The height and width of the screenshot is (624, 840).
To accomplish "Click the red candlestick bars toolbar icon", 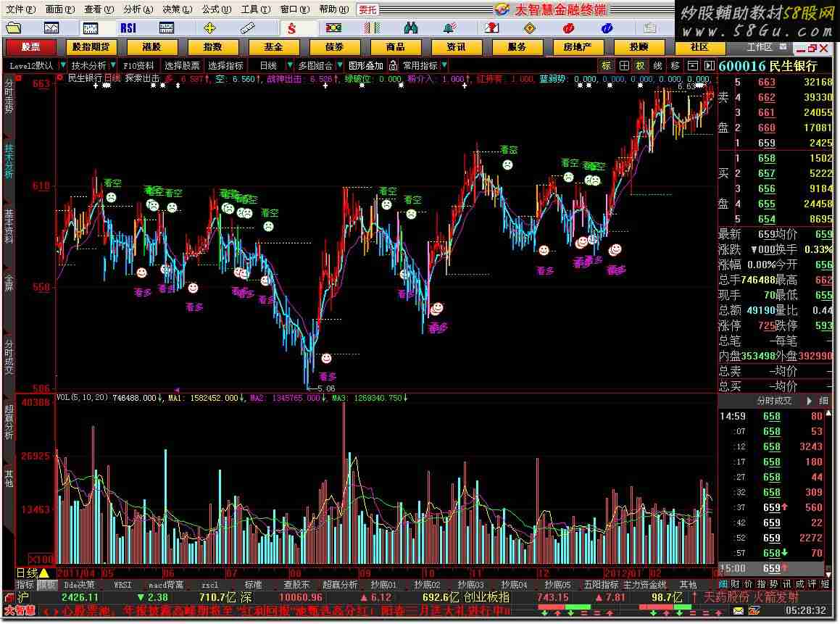I will 372,28.
